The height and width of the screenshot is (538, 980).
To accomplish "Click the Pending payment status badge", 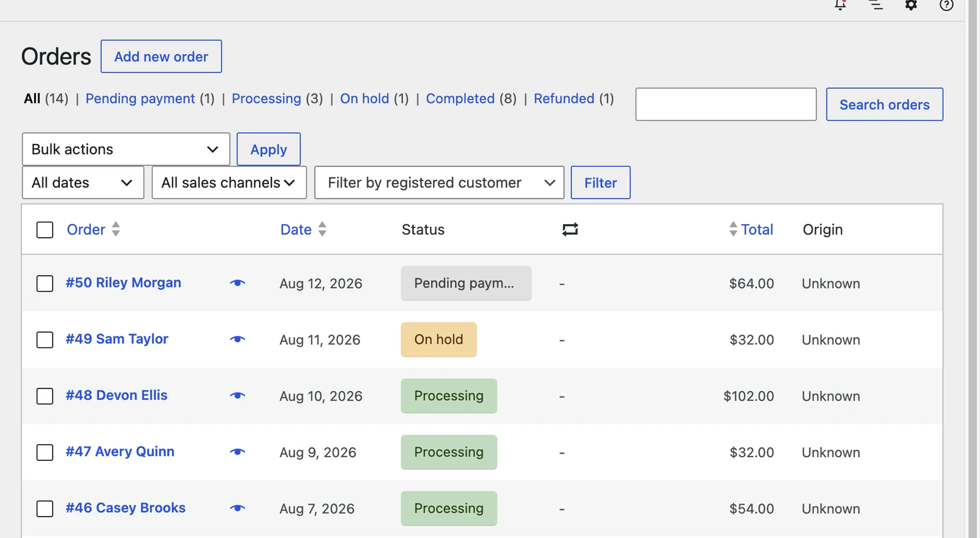I will 466,283.
